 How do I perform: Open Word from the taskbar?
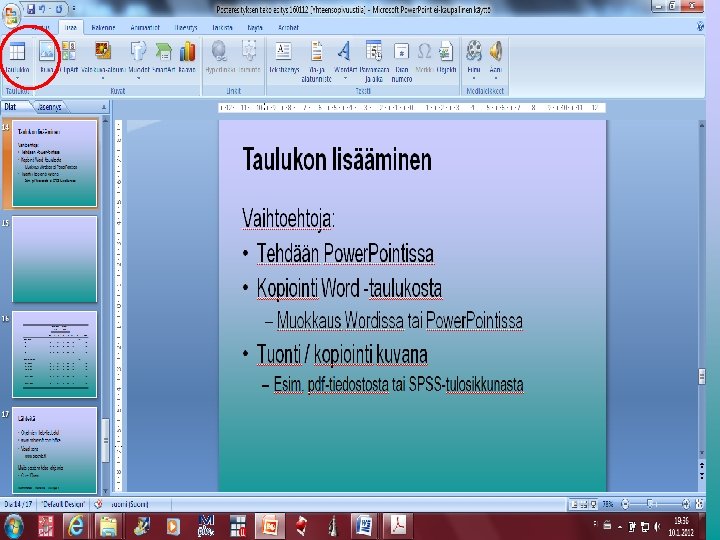point(364,526)
